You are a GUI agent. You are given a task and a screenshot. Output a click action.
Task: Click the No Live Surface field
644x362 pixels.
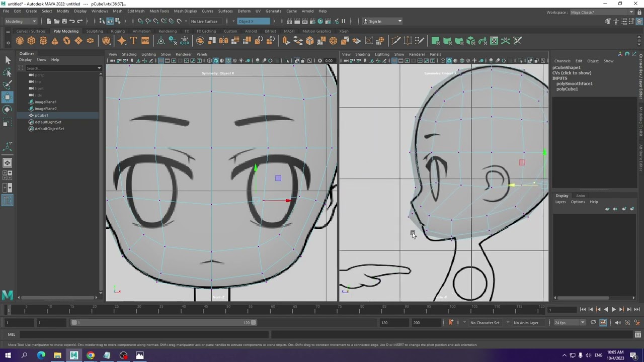pos(204,21)
